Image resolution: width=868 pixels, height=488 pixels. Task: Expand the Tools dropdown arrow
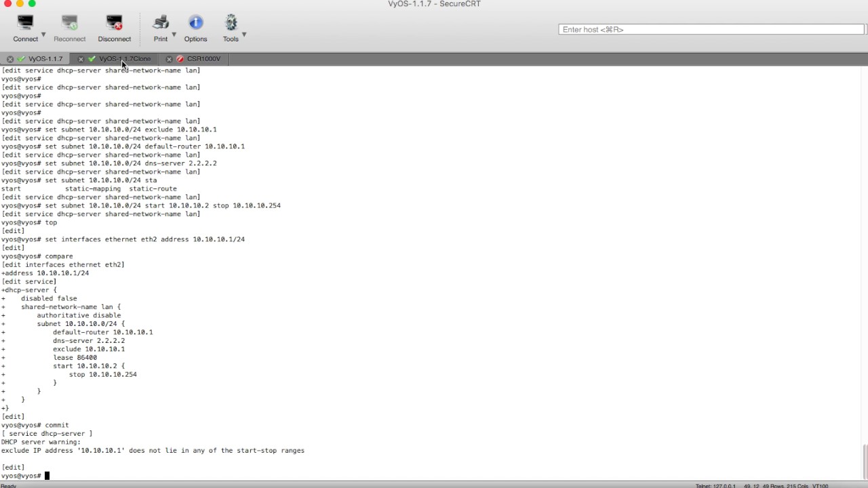click(x=244, y=35)
